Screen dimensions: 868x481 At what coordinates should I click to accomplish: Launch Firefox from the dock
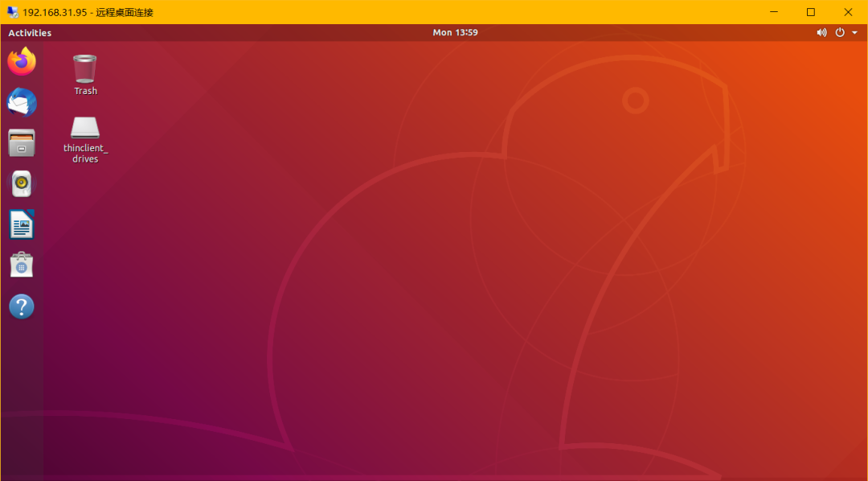22,61
